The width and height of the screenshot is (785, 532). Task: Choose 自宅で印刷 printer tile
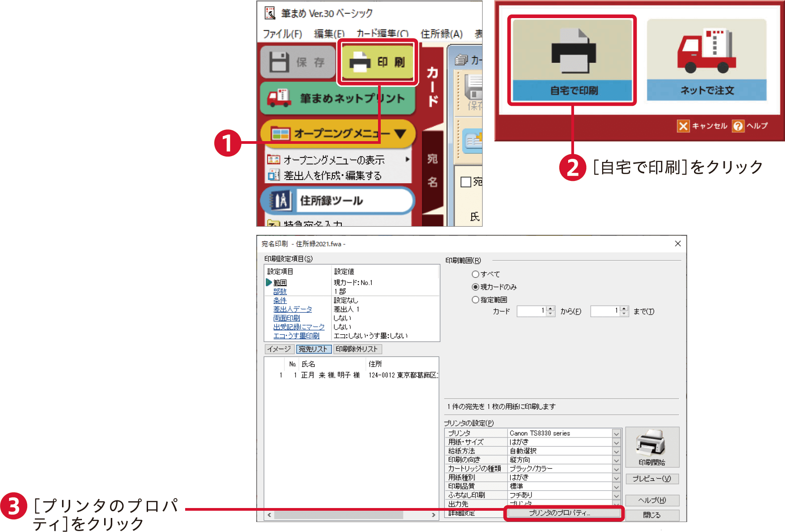pos(572,60)
